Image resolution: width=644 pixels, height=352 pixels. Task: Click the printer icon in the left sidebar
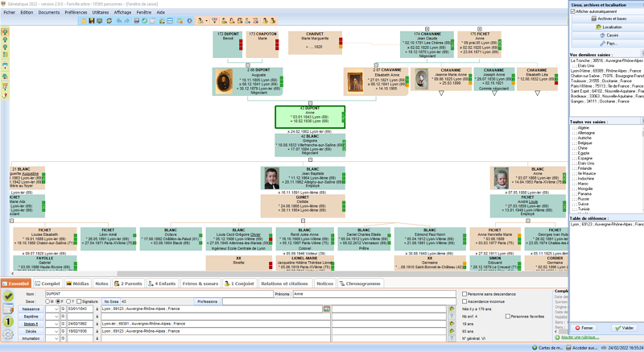[5, 65]
